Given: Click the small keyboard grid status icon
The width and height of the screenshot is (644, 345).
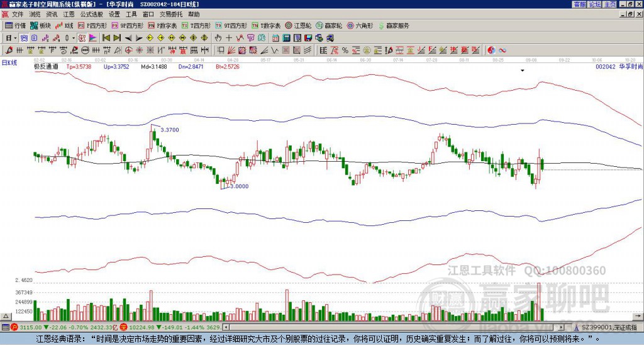Looking at the screenshot, I should (5, 327).
